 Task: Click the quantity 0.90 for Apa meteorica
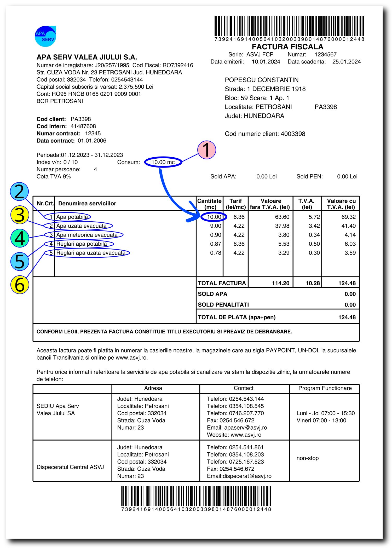coord(216,235)
